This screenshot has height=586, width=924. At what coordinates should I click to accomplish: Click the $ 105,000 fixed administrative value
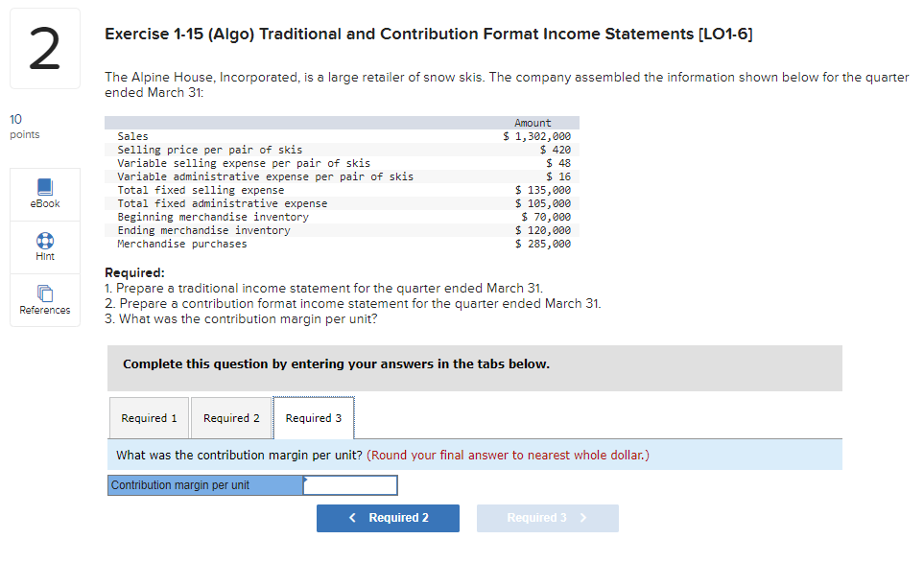[x=543, y=203]
